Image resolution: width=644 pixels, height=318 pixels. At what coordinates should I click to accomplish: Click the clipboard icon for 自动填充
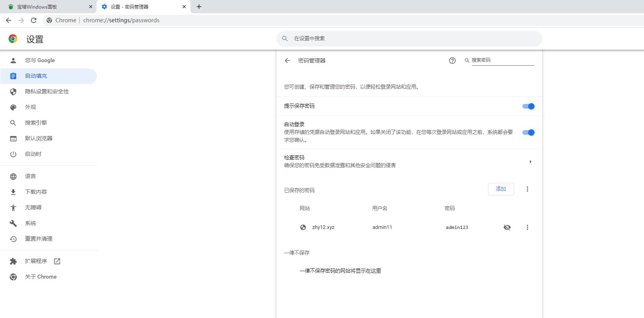click(13, 76)
